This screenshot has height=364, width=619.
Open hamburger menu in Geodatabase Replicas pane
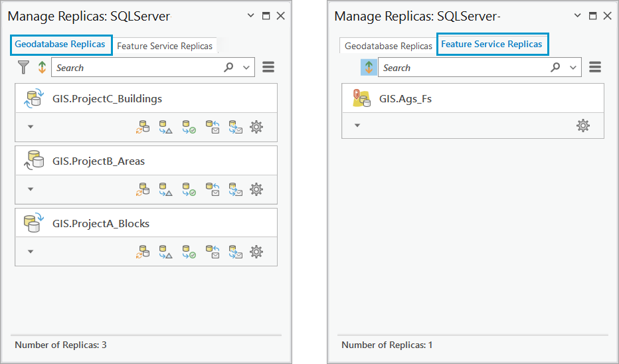(268, 67)
